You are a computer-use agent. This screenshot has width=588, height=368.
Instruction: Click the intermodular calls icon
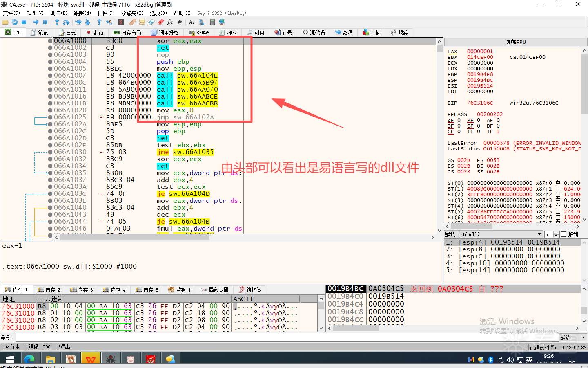201,22
